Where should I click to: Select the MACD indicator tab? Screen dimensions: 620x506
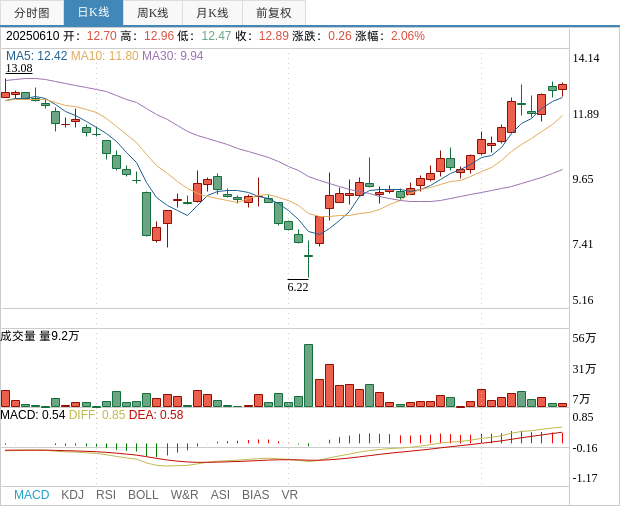coord(31,495)
